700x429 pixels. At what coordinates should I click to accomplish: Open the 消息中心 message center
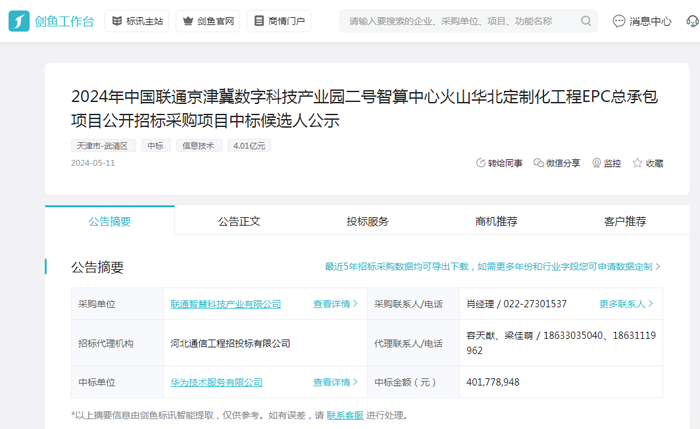point(642,21)
